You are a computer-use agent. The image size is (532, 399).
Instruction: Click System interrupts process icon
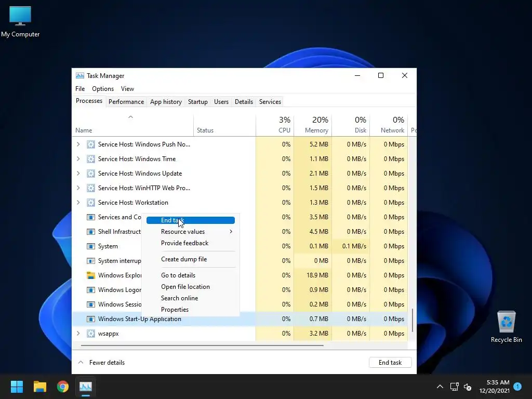[x=90, y=261]
